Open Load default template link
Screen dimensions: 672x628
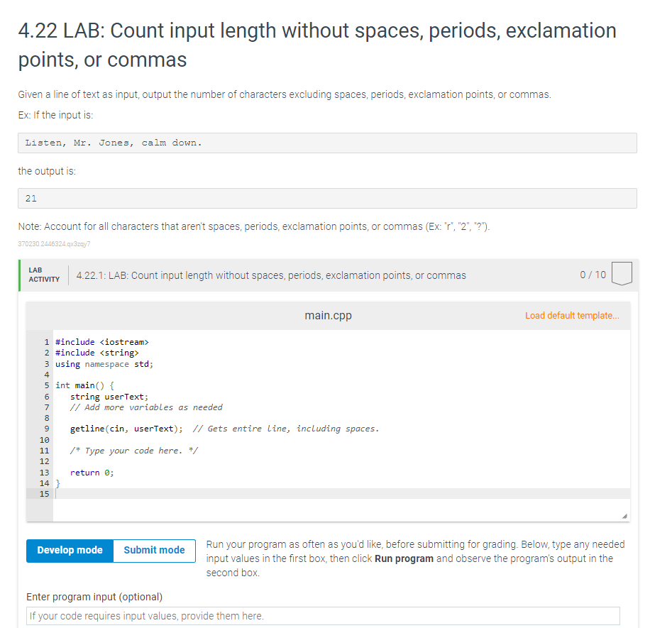pos(572,315)
